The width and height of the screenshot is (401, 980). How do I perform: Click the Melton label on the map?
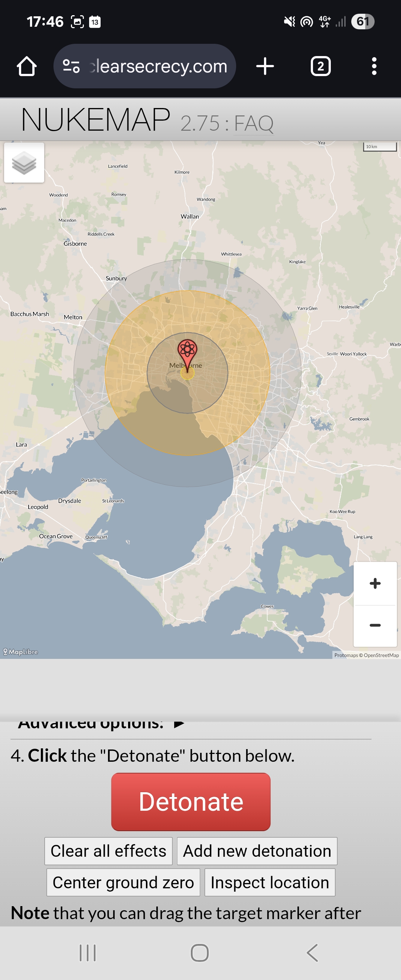(x=73, y=317)
